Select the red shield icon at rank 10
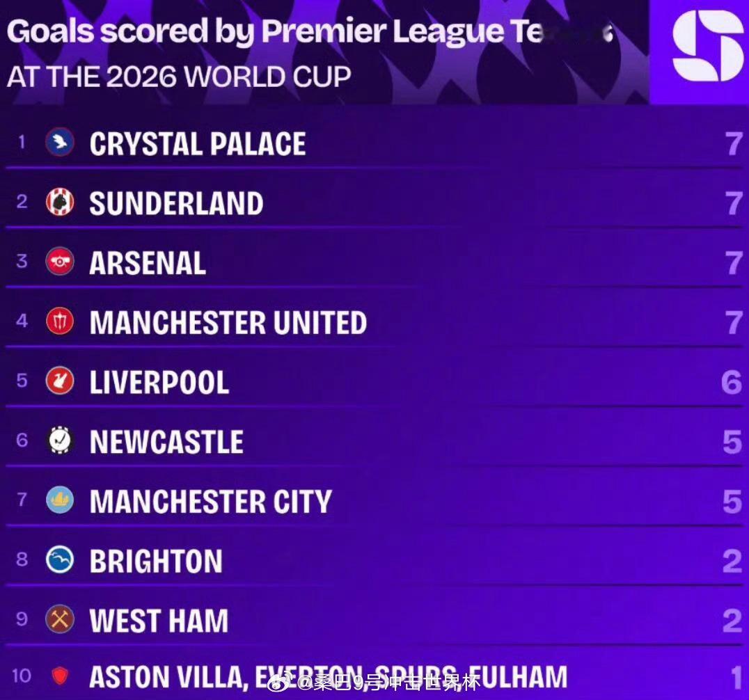Image resolution: width=749 pixels, height=700 pixels. 60,676
